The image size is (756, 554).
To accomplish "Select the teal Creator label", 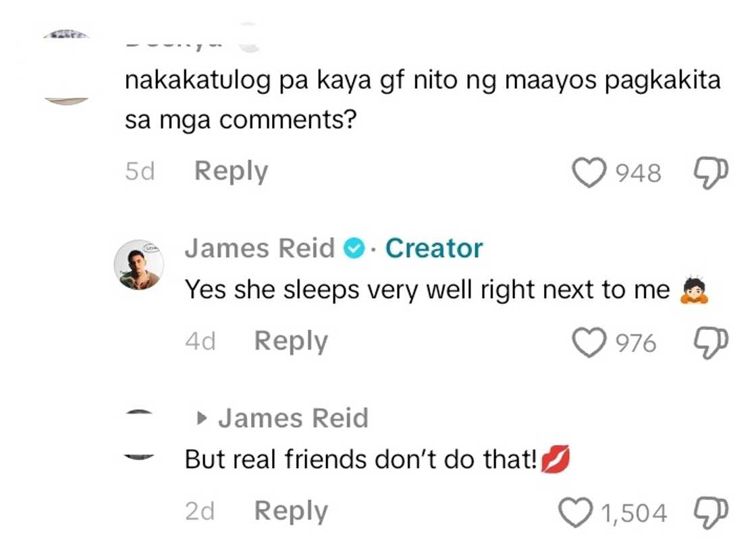I will [434, 249].
